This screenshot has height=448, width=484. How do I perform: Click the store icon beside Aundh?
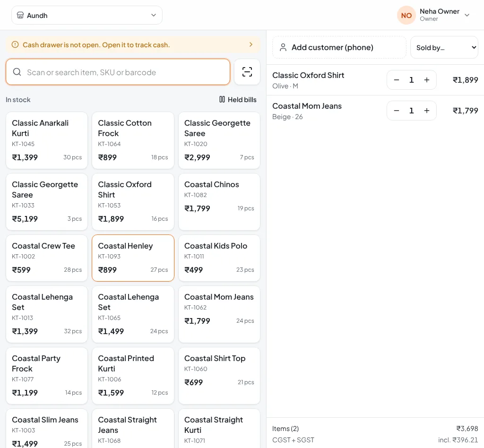click(x=20, y=15)
